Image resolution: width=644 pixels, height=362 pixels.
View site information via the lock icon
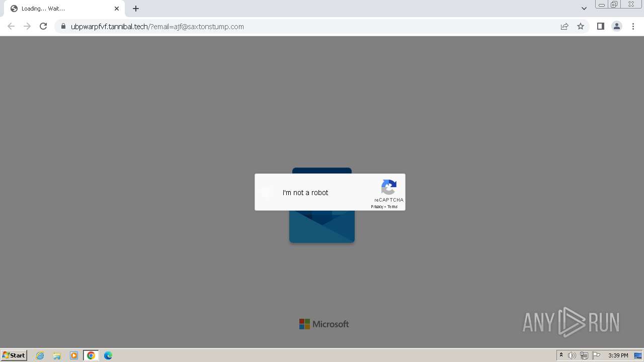pos(63,27)
